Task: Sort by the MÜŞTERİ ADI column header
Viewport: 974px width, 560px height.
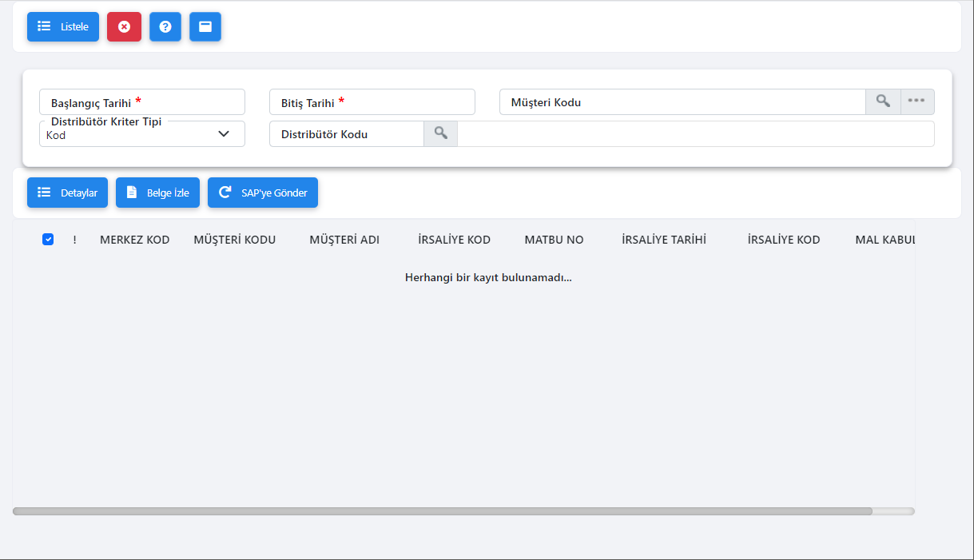Action: pyautogui.click(x=344, y=240)
